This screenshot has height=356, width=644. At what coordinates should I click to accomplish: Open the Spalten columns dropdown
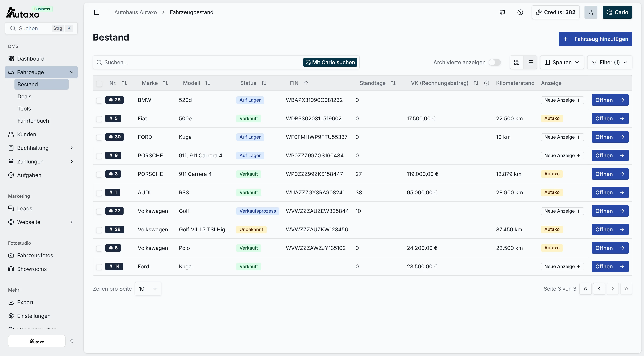(x=562, y=62)
